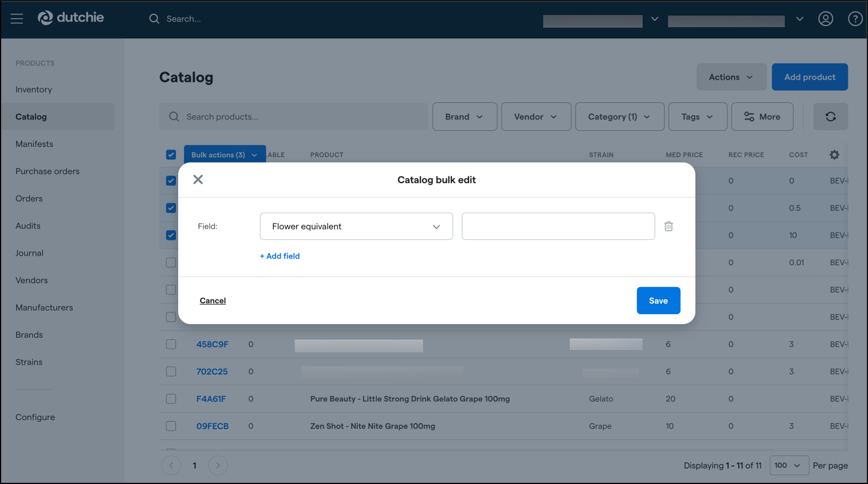Click the search products magnifier icon
The width and height of the screenshot is (868, 484).
click(x=174, y=117)
